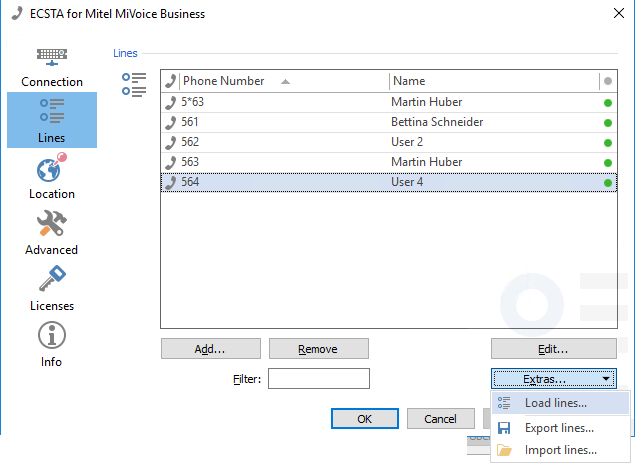Image resolution: width=639 pixels, height=465 pixels.
Task: Click green status dot for line 561
Action: (x=607, y=123)
